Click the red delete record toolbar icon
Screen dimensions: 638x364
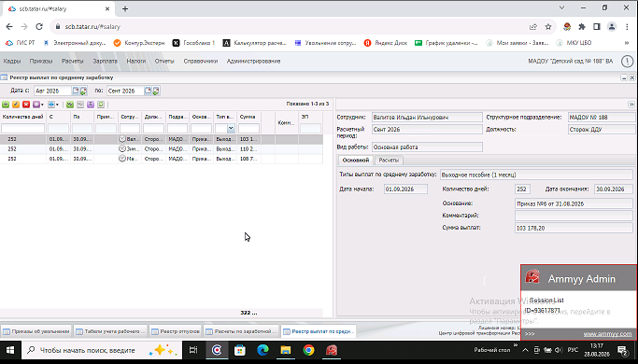point(26,105)
